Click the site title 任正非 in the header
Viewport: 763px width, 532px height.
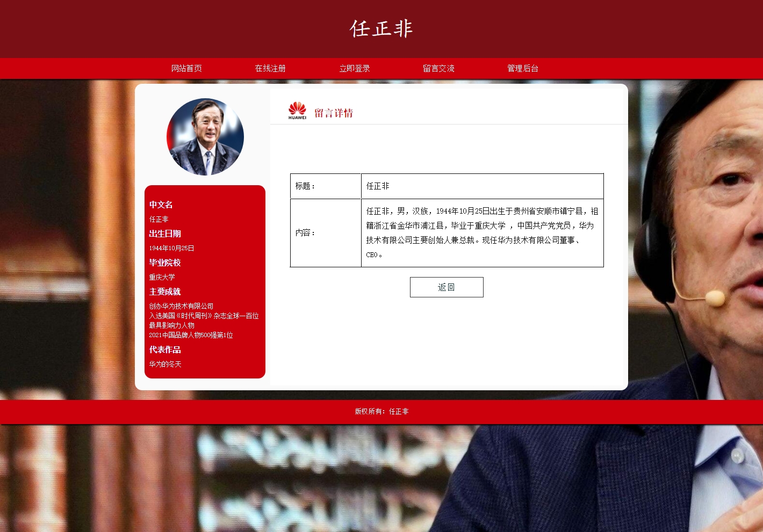(x=381, y=28)
